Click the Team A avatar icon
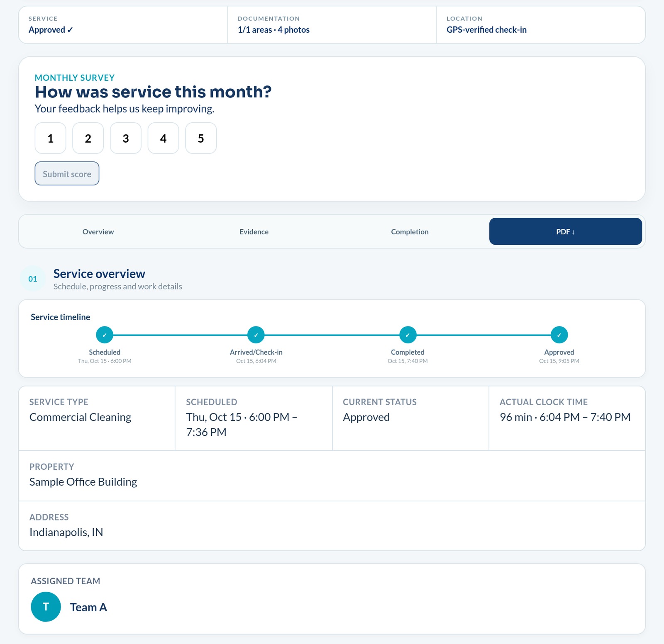The width and height of the screenshot is (664, 644). tap(46, 607)
